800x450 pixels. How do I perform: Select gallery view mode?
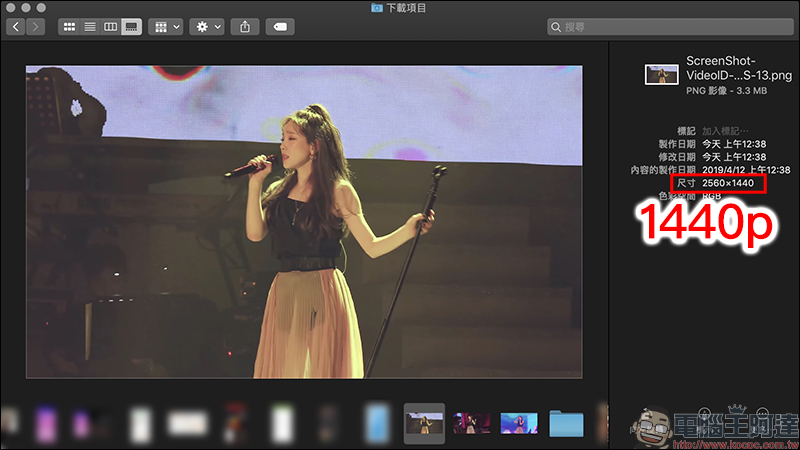[x=131, y=26]
